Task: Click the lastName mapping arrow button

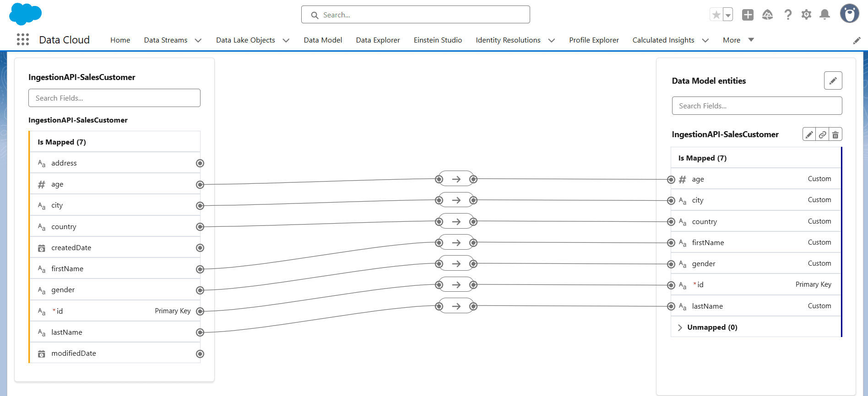Action: click(456, 306)
